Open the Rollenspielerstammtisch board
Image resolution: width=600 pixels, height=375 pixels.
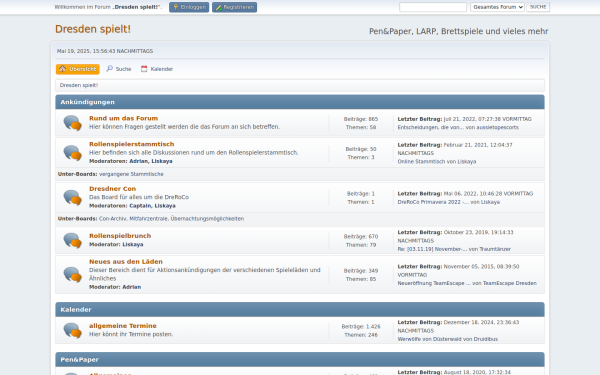click(132, 144)
